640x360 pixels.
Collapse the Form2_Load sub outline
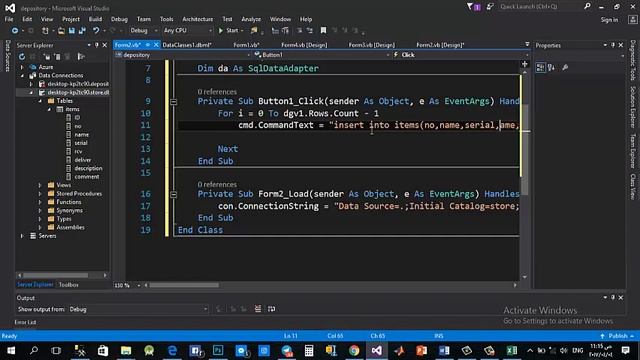(x=173, y=195)
